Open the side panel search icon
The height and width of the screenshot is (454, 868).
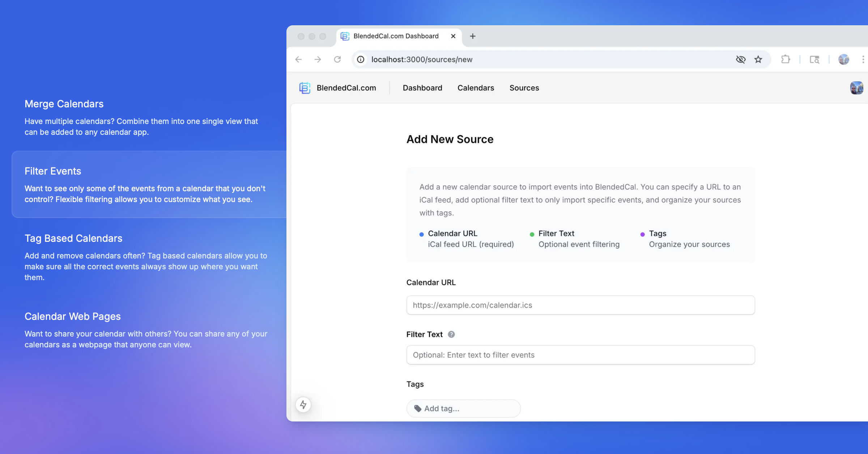814,59
